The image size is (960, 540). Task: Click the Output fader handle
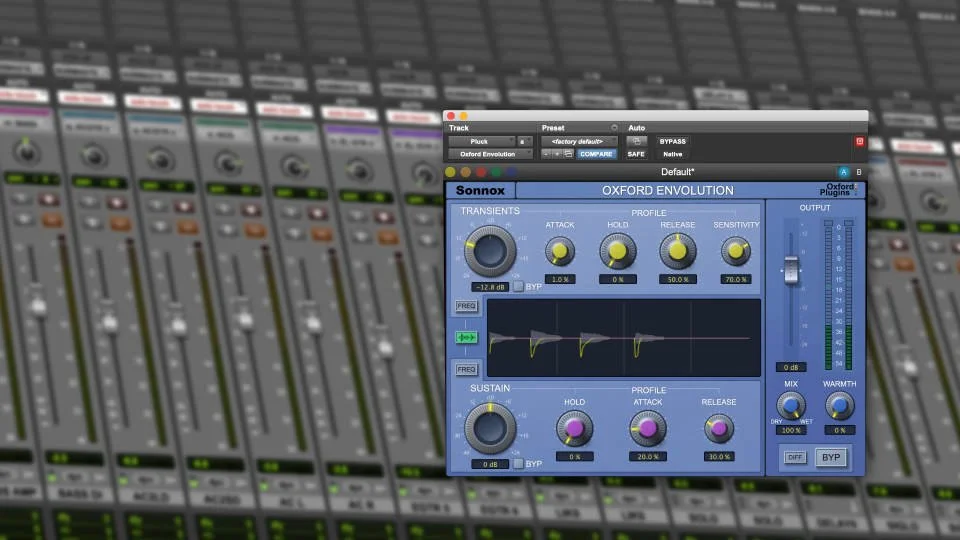(791, 270)
